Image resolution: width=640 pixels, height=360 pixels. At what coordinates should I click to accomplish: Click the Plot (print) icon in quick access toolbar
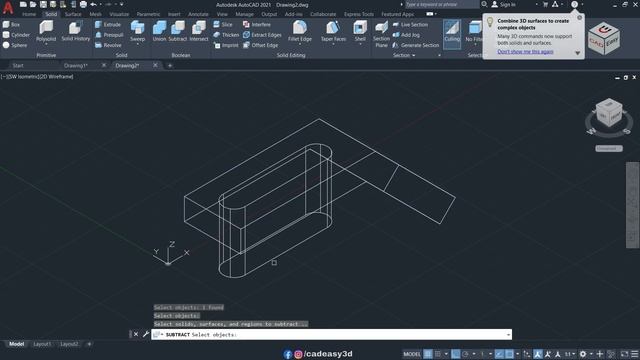tap(83, 4)
